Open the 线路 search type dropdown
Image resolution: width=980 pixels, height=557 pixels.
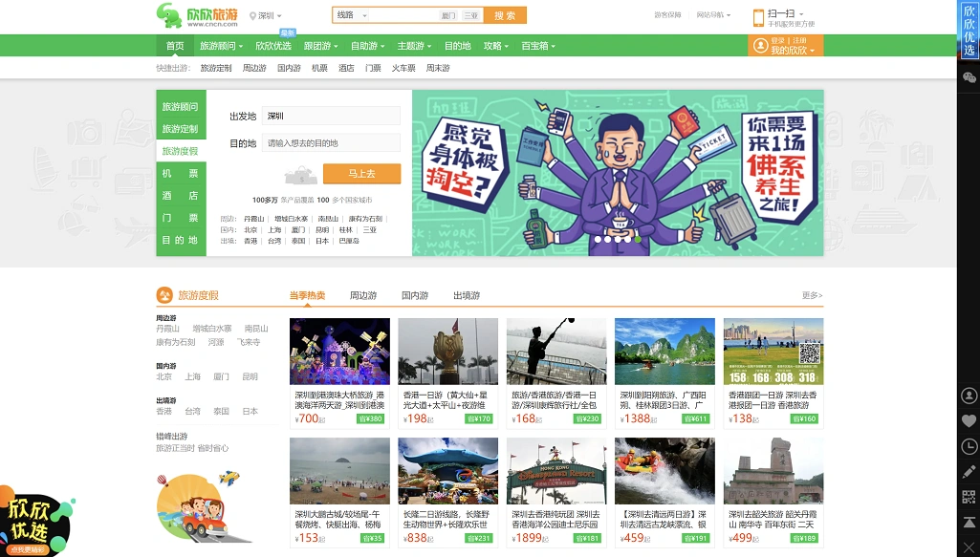click(x=351, y=15)
